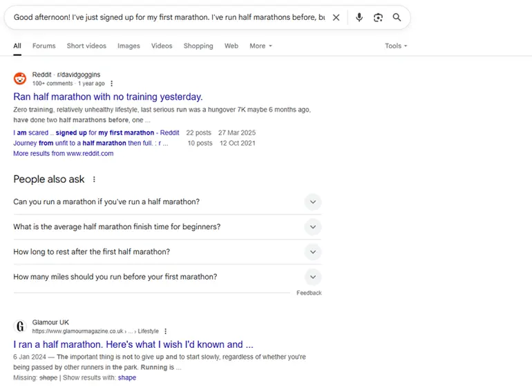Open Reddit result three-dot options menu
Viewport: 532px width, 392px height.
tap(112, 84)
